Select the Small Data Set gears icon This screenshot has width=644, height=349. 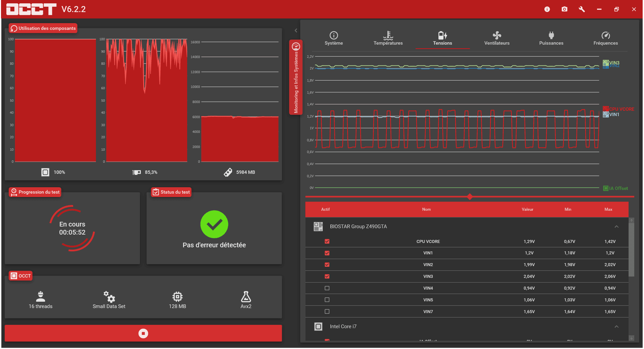(x=109, y=297)
